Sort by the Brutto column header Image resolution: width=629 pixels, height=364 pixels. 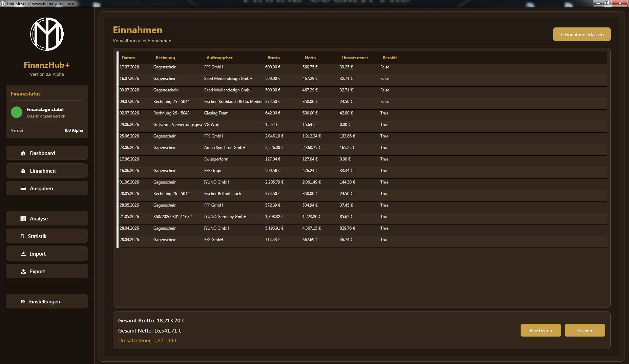274,58
